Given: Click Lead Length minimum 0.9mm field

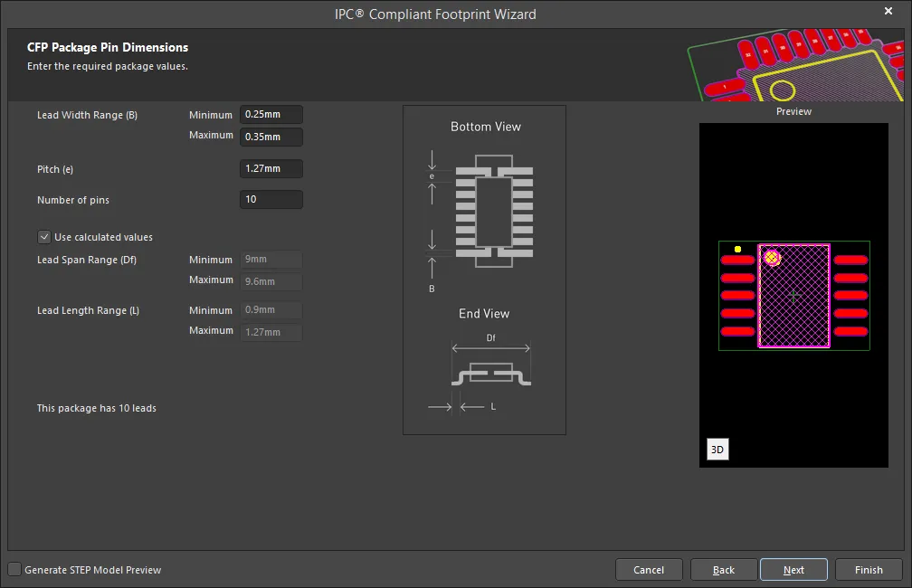Looking at the screenshot, I should [271, 309].
